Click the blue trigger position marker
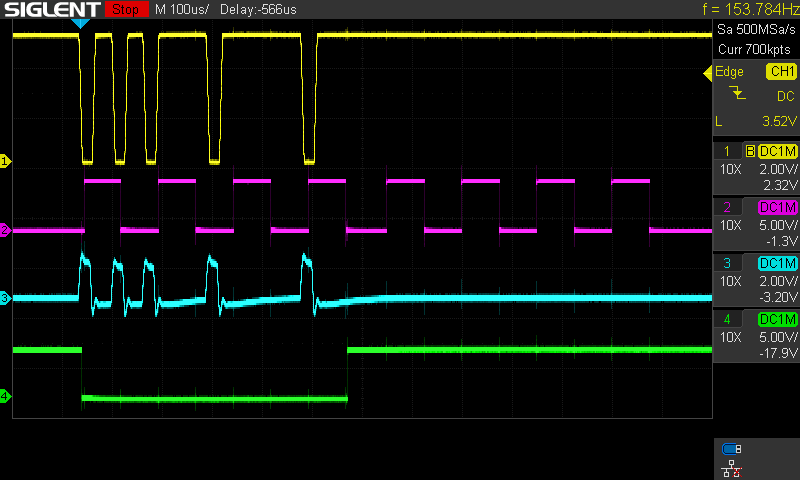Image resolution: width=800 pixels, height=480 pixels. [82, 23]
